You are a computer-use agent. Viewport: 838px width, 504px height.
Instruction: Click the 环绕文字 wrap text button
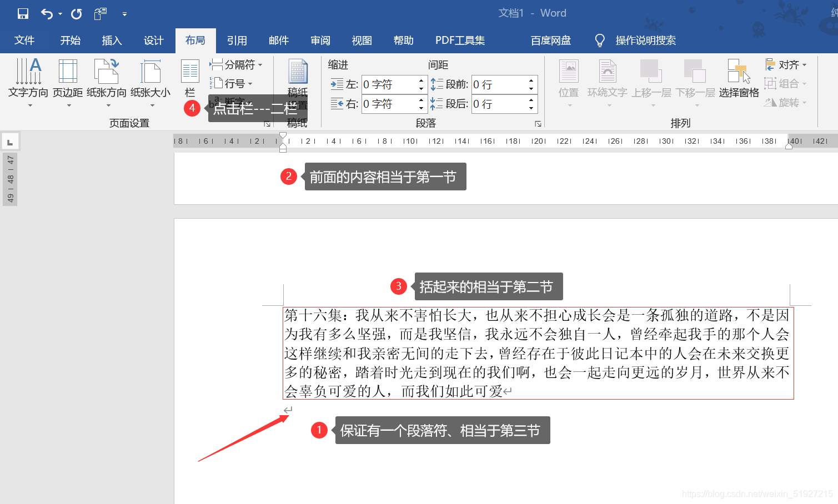pos(608,82)
